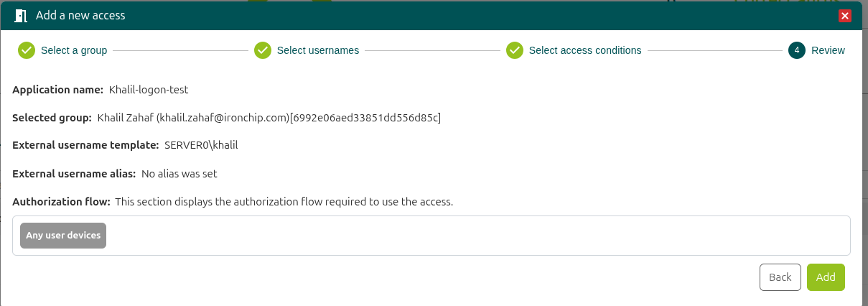Click the selected group value Khalil Zahaf

pyautogui.click(x=269, y=117)
